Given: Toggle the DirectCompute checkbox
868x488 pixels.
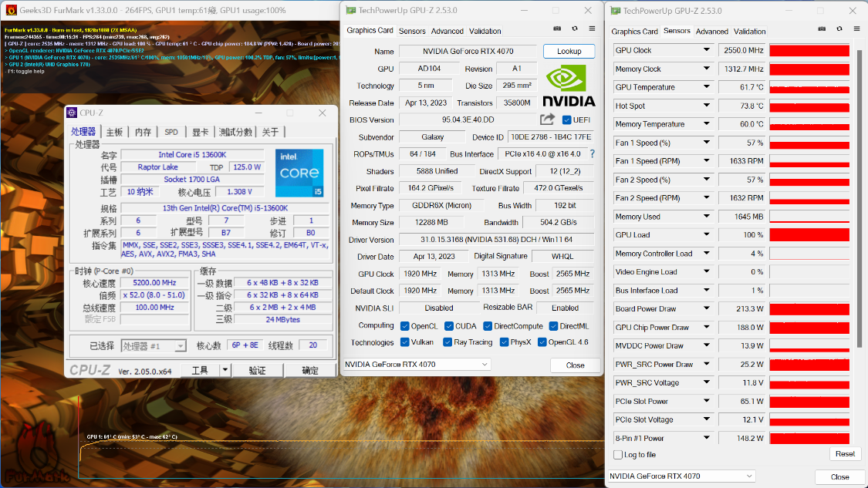Looking at the screenshot, I should [488, 326].
